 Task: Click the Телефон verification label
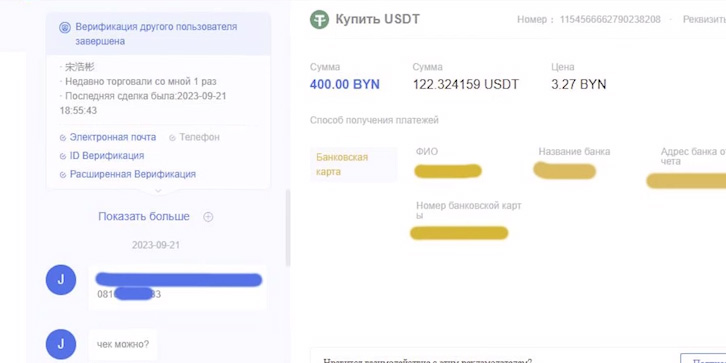point(199,137)
